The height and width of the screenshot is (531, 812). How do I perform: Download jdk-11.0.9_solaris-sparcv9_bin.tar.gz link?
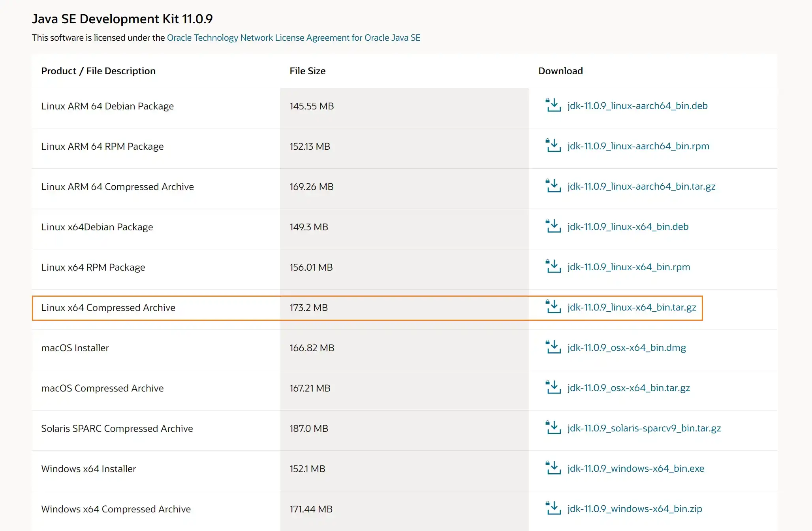pos(644,428)
